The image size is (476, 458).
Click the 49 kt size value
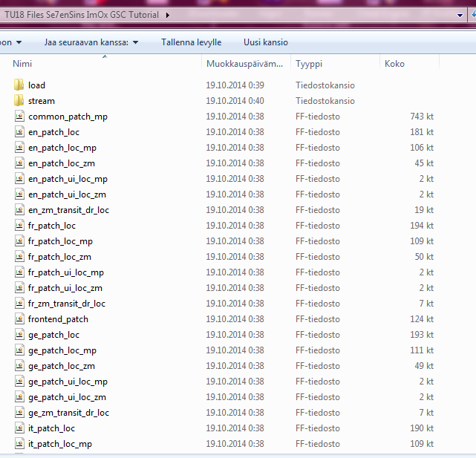[424, 366]
